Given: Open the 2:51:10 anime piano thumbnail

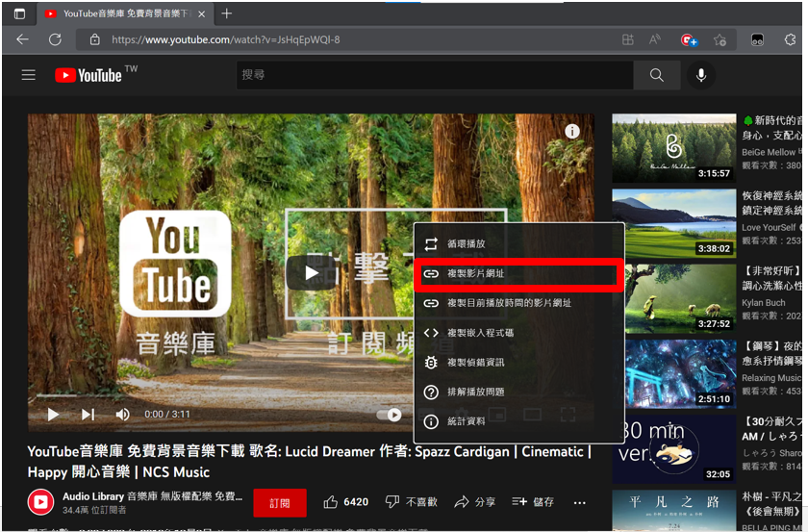Looking at the screenshot, I should click(674, 373).
